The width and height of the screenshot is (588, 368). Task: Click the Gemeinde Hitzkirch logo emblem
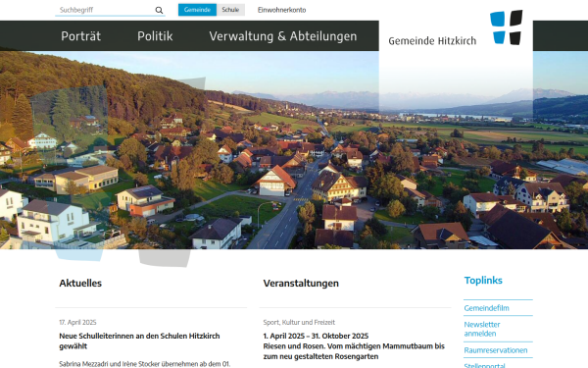(507, 27)
